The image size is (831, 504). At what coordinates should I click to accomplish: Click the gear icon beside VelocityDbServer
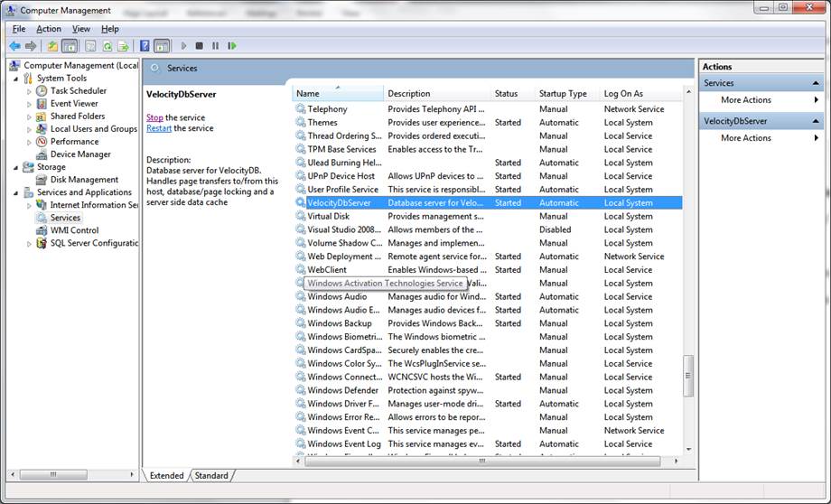coord(301,202)
